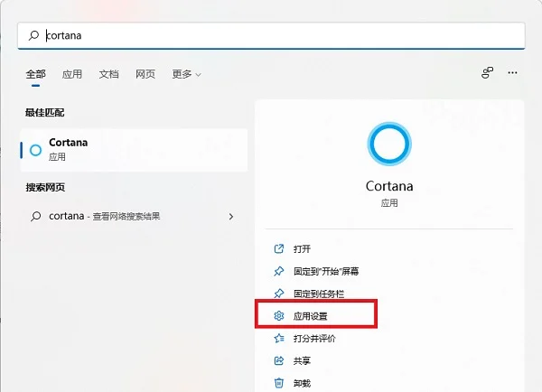This screenshot has width=542, height=392.
Task: Switch to the 文档 filter tab
Action: (x=108, y=74)
